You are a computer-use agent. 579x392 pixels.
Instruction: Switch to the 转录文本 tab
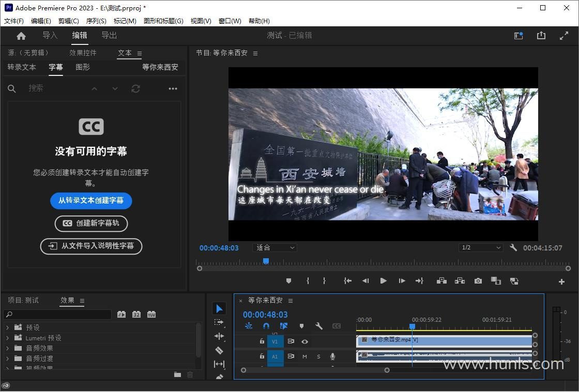click(x=22, y=67)
